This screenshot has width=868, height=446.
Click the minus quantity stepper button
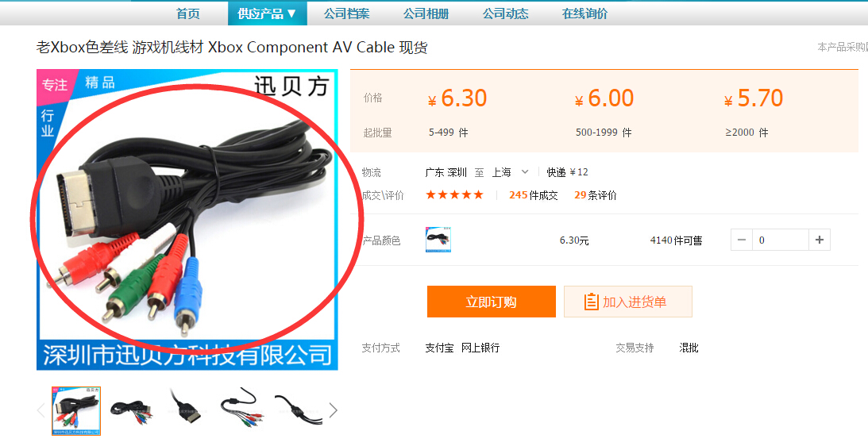tap(742, 240)
